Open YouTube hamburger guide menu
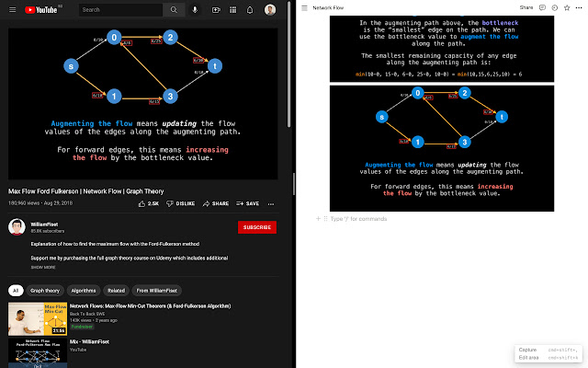Screen dimensions: 588x368 point(12,10)
